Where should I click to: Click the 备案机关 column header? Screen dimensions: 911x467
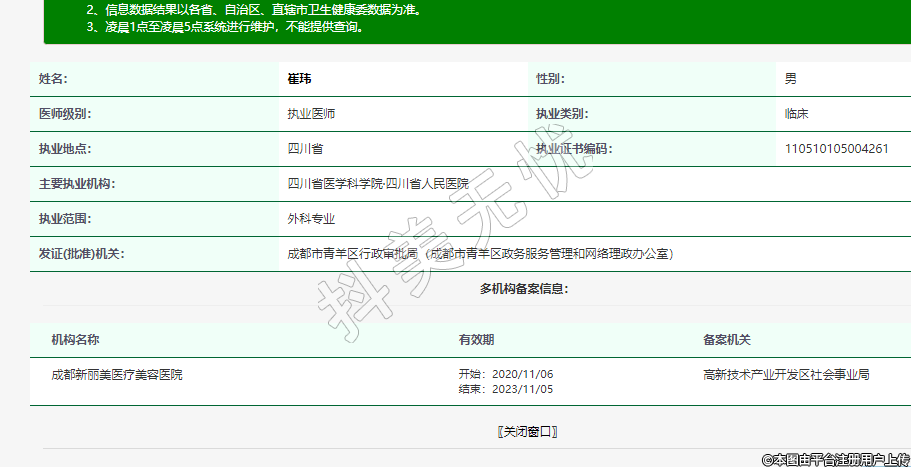[727, 341]
